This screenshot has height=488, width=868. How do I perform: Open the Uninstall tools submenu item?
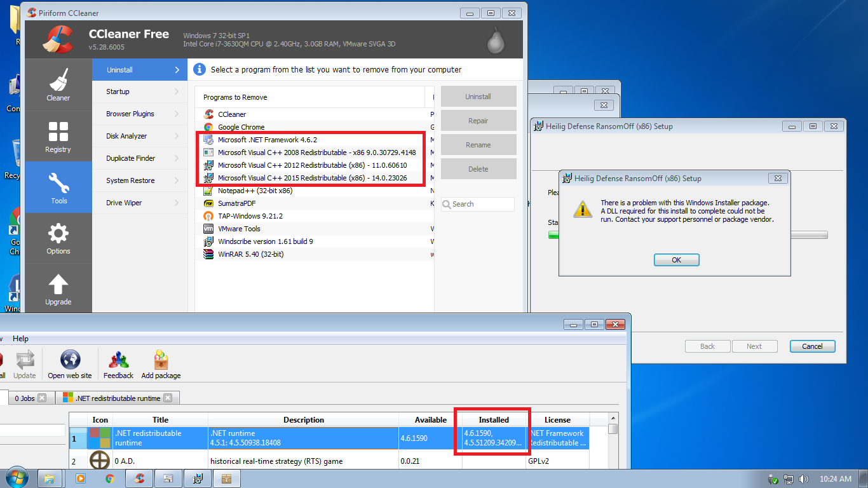click(x=140, y=70)
